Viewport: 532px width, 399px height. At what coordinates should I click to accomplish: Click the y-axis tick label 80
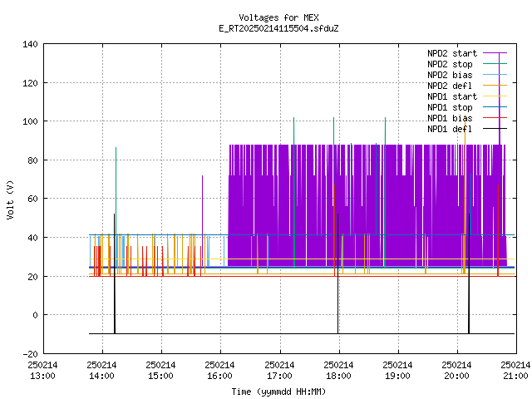click(33, 160)
